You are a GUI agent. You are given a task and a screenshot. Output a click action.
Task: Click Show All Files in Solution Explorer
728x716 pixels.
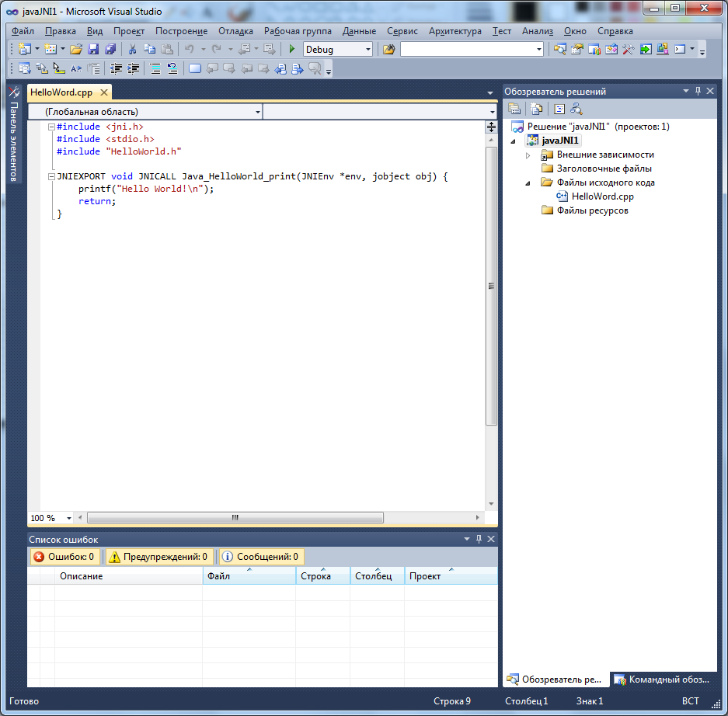pyautogui.click(x=536, y=109)
